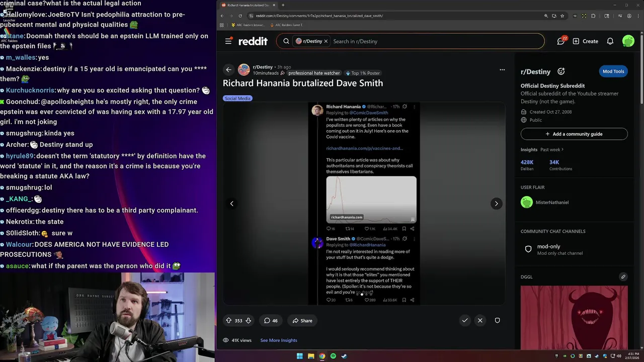This screenshot has height=362, width=644.
Task: Open Reddit chat with 22 notifications
Action: [x=561, y=41]
